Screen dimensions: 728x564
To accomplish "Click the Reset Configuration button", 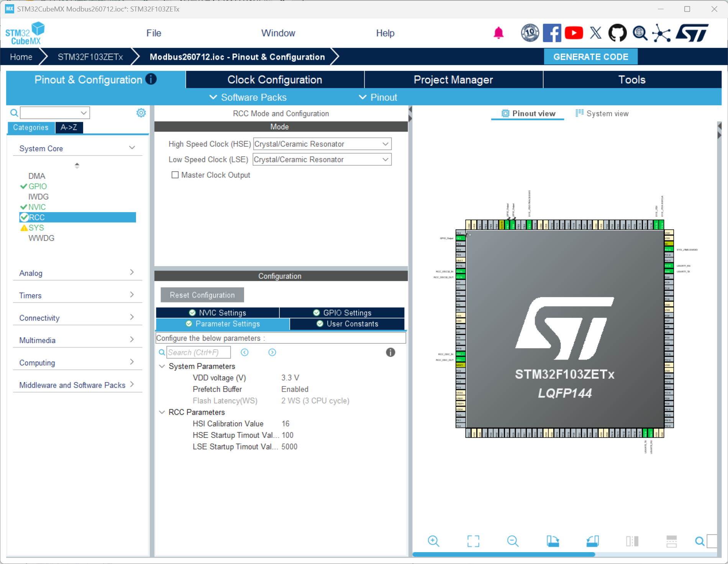I will click(202, 295).
